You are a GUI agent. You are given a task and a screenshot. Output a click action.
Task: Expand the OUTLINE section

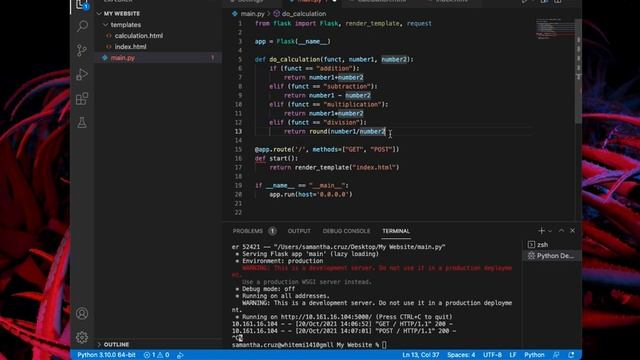coord(99,344)
